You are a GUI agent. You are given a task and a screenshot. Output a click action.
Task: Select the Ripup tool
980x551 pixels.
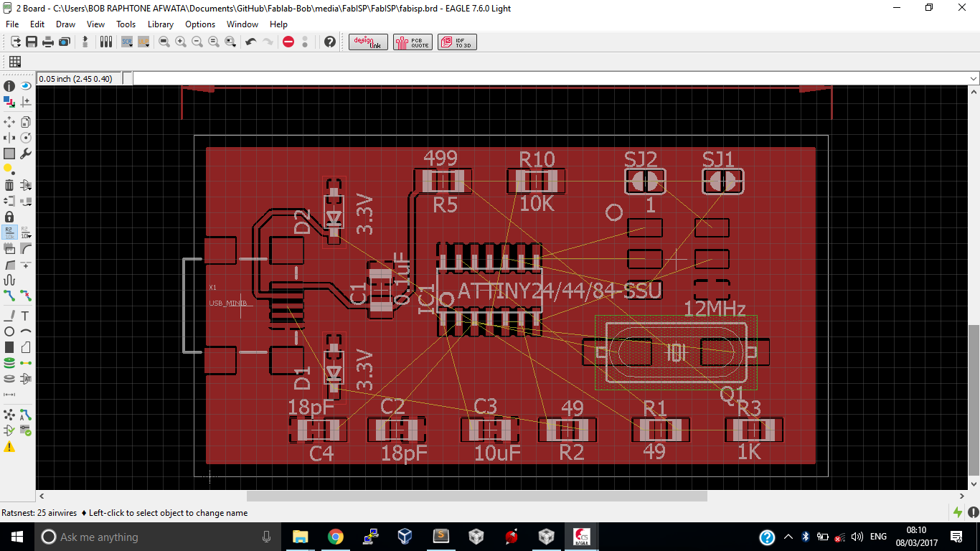point(26,296)
